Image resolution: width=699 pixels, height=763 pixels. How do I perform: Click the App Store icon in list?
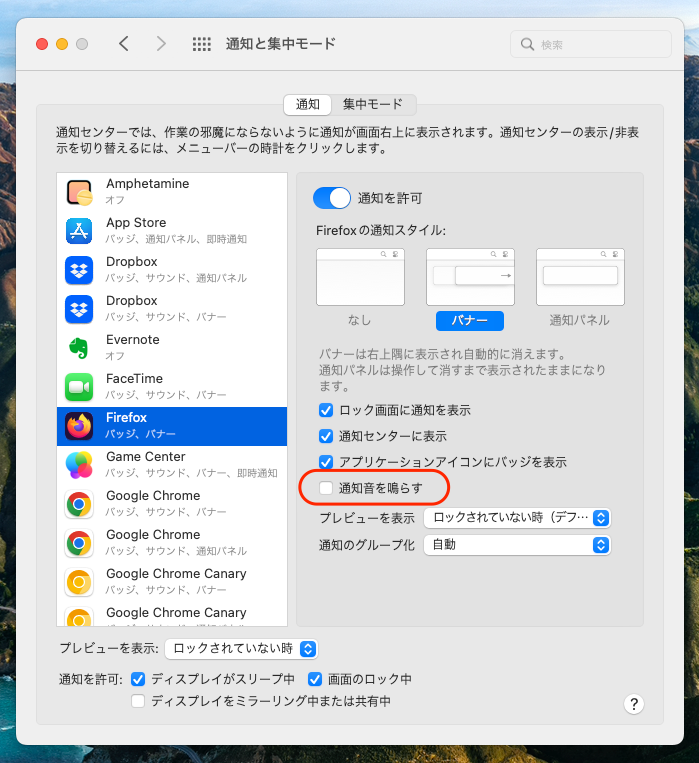79,230
